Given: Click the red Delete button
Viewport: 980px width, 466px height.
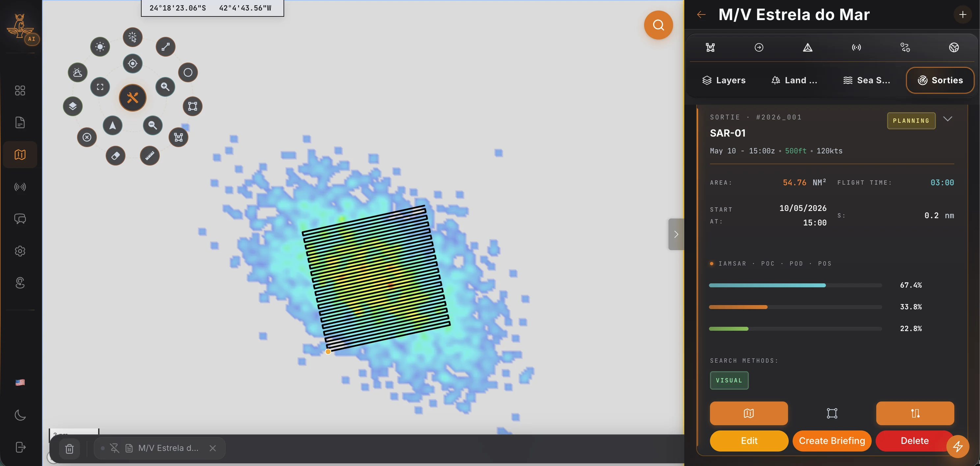Looking at the screenshot, I should point(914,441).
